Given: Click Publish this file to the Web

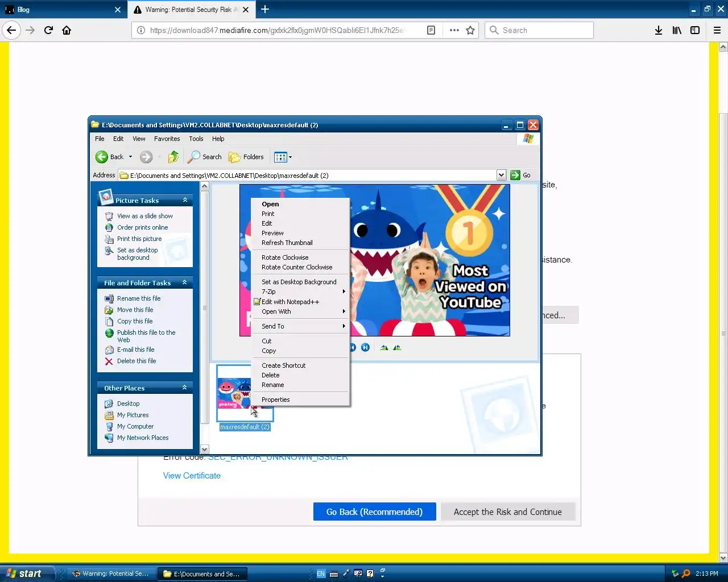Looking at the screenshot, I should tap(146, 336).
